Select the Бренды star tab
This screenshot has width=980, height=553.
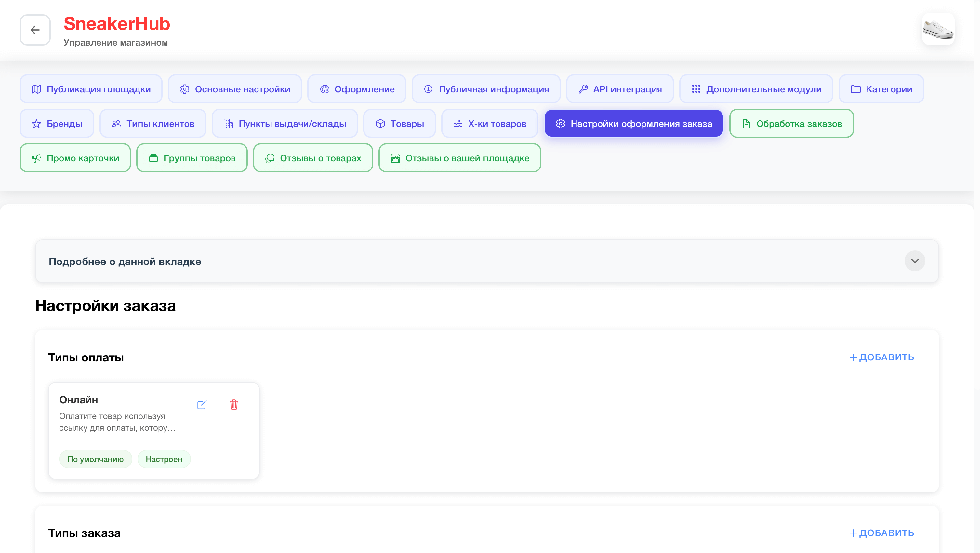(x=57, y=124)
